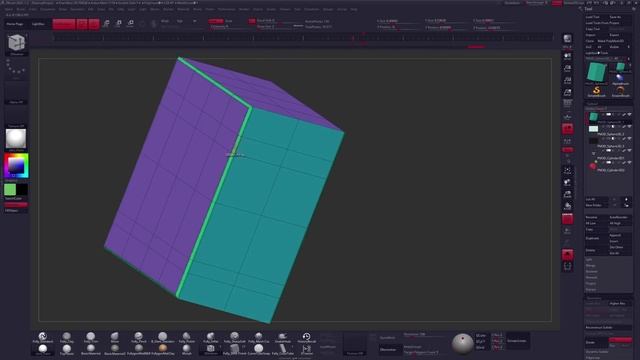Pick the Poly_Standard brush
The width and height of the screenshot is (640, 360).
pos(43,338)
